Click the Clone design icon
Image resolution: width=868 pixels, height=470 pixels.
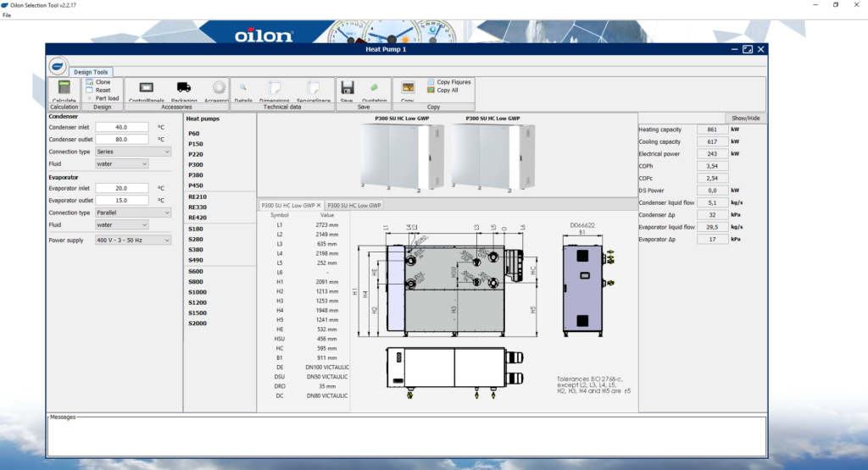90,82
